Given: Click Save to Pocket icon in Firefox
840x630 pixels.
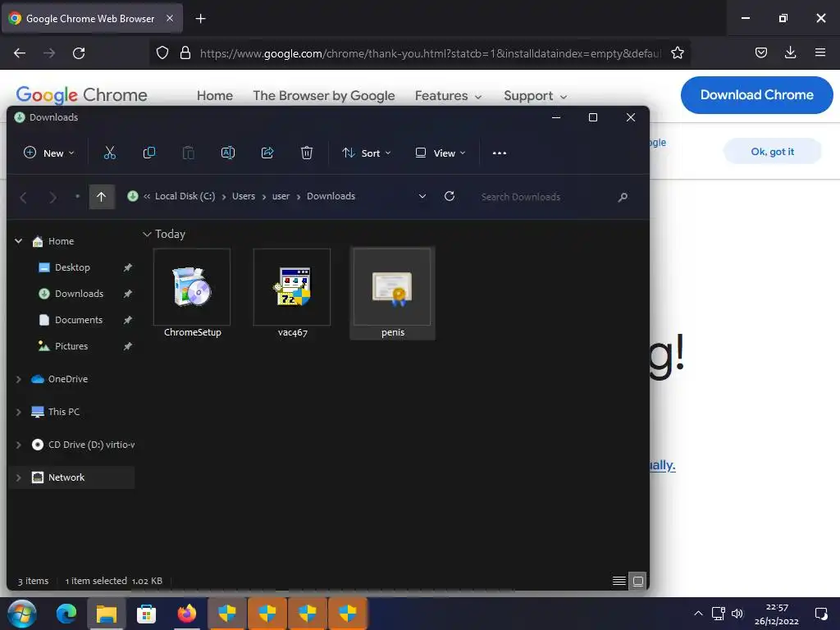Looking at the screenshot, I should coord(761,52).
